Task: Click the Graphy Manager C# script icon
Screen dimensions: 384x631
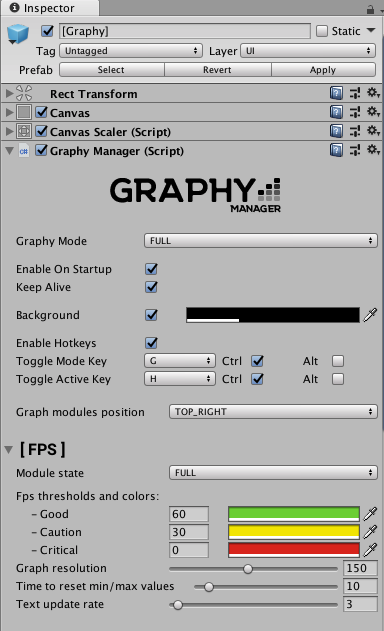Action: (x=24, y=151)
